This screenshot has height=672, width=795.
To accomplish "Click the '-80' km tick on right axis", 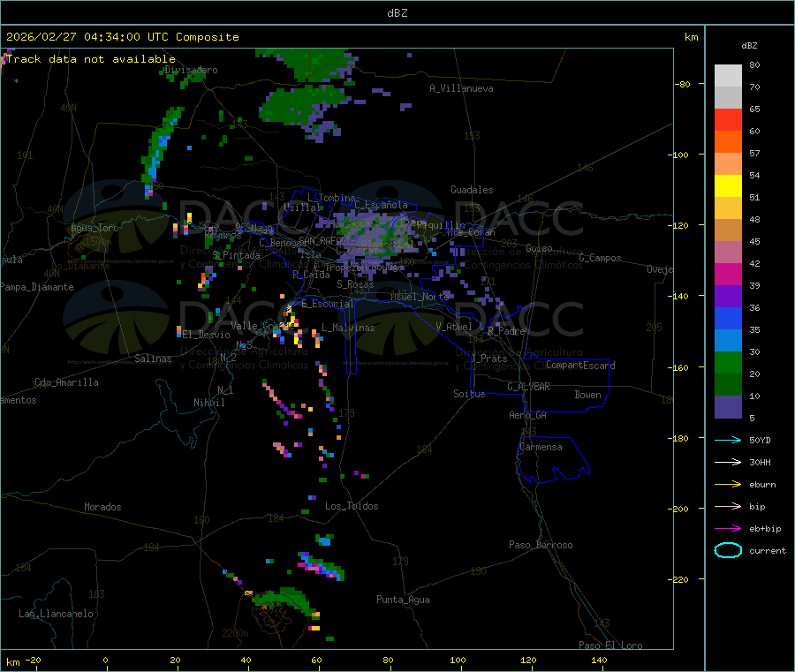I will 683,84.
